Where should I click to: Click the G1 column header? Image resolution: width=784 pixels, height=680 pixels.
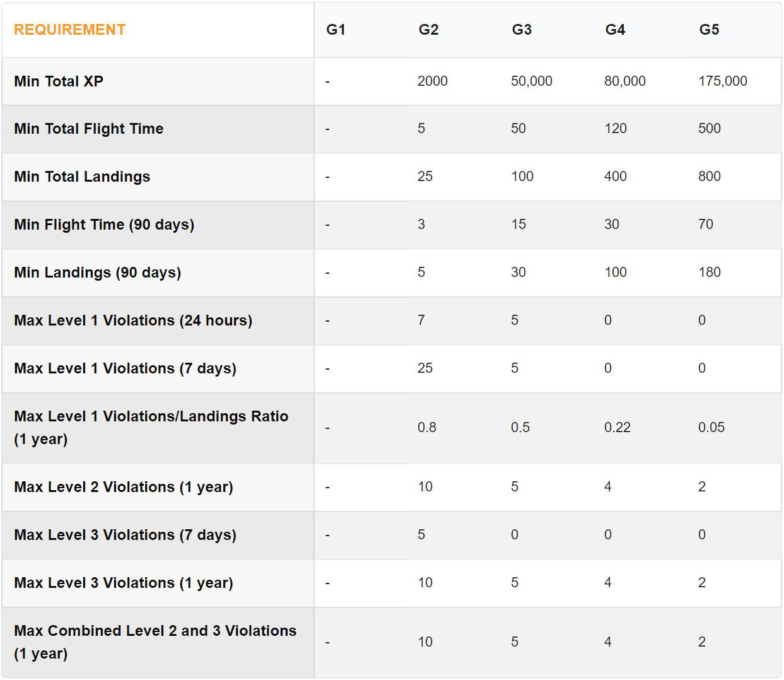tap(336, 30)
